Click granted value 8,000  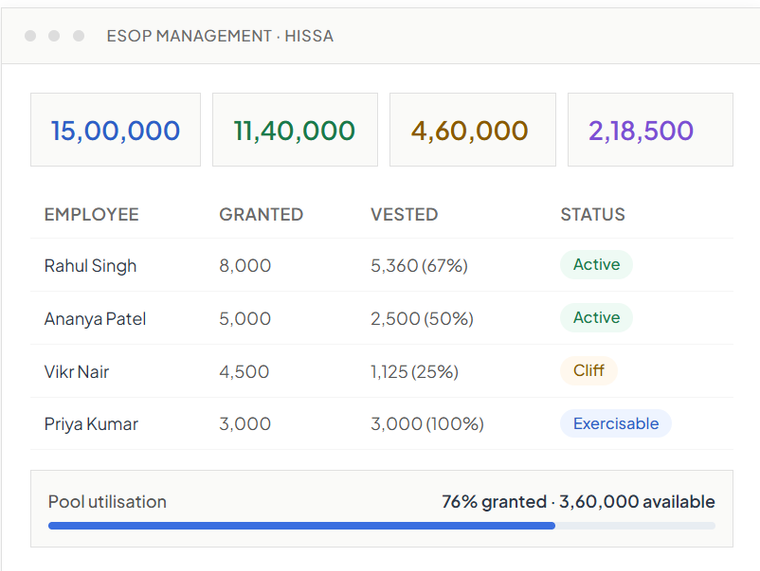(245, 266)
